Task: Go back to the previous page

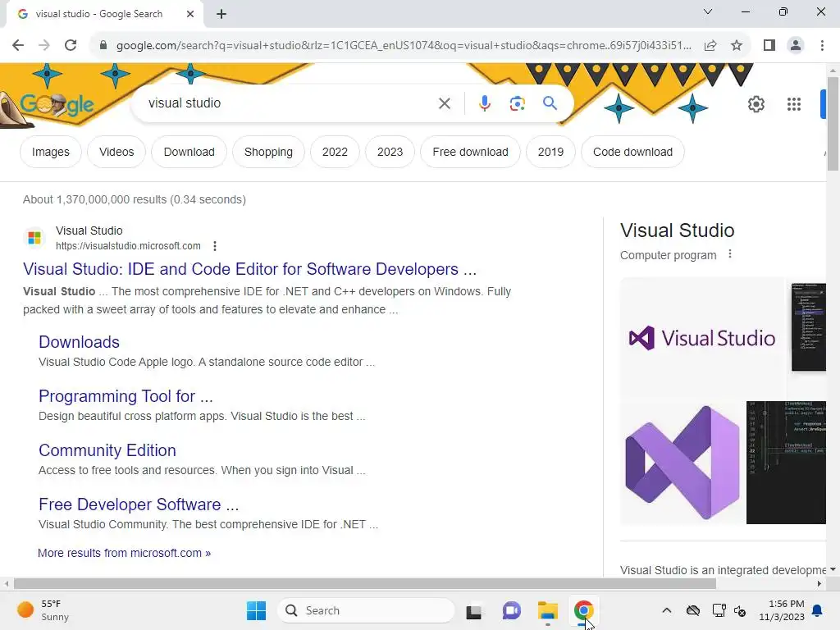Action: [18, 45]
